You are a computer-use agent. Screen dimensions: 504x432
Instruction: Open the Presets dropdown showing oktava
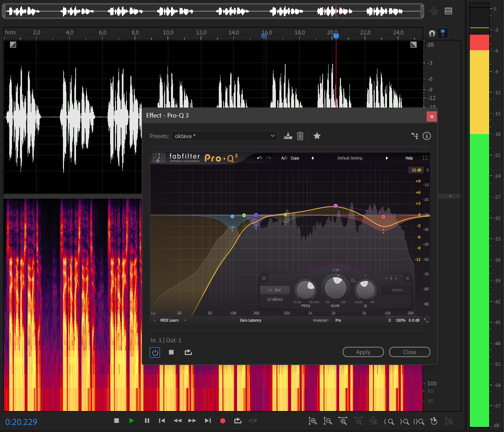point(224,136)
